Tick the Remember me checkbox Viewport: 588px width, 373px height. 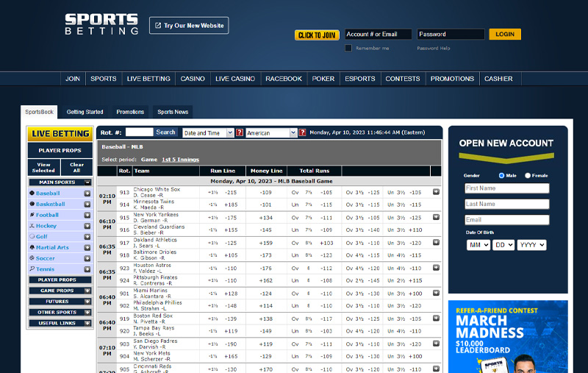(348, 48)
